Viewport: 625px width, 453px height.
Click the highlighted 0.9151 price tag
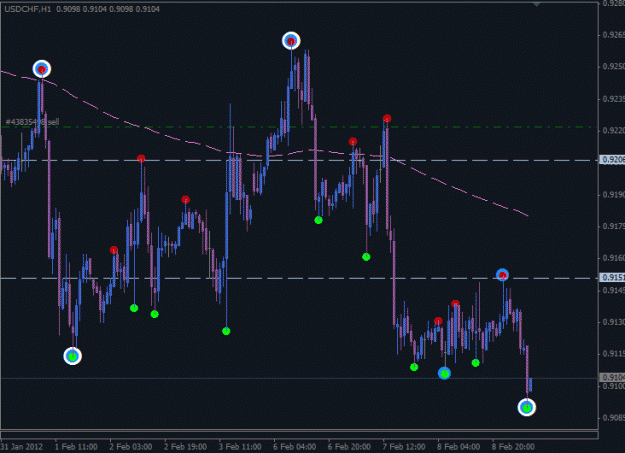[x=612, y=277]
